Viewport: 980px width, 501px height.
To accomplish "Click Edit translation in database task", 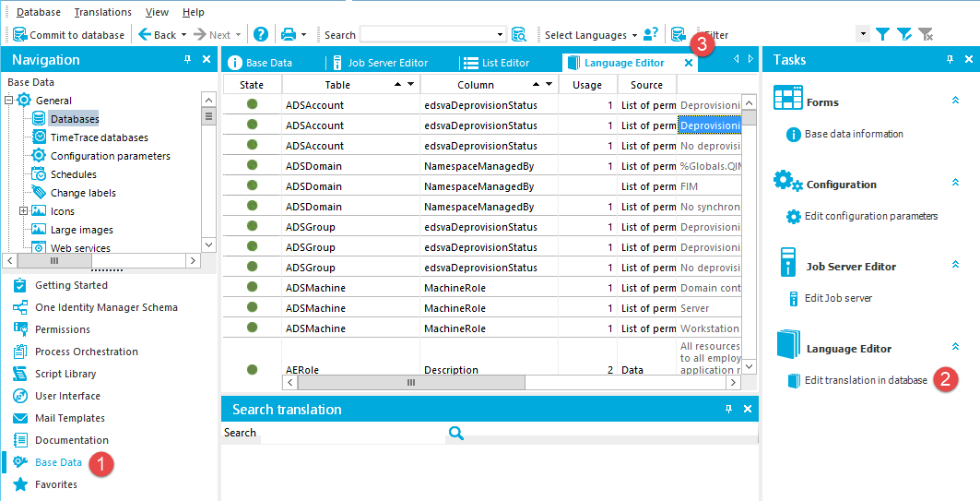I will (x=865, y=380).
